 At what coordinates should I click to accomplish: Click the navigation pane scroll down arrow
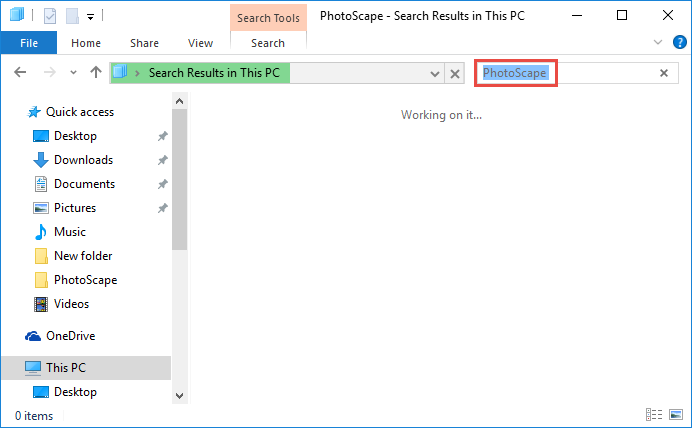(179, 396)
